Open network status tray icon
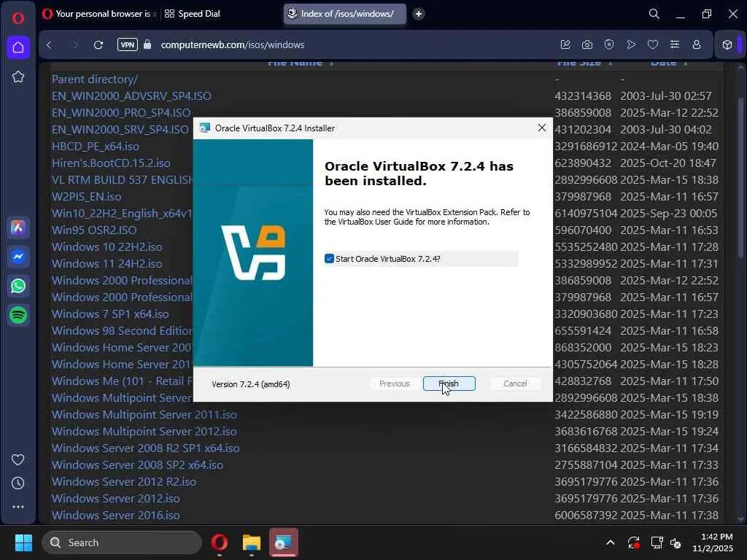This screenshot has width=747, height=560. click(x=657, y=542)
